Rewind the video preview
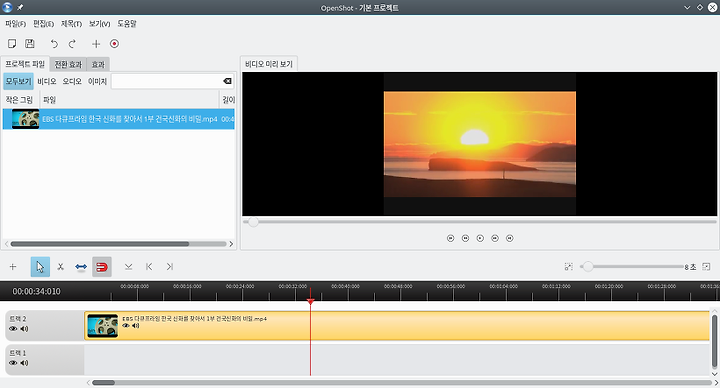The width and height of the screenshot is (720, 388). tap(465, 238)
